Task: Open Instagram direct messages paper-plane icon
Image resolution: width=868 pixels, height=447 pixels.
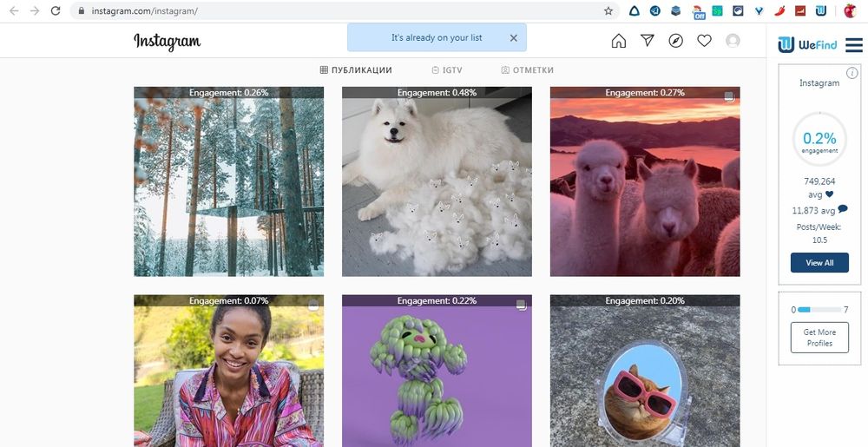Action: click(648, 41)
